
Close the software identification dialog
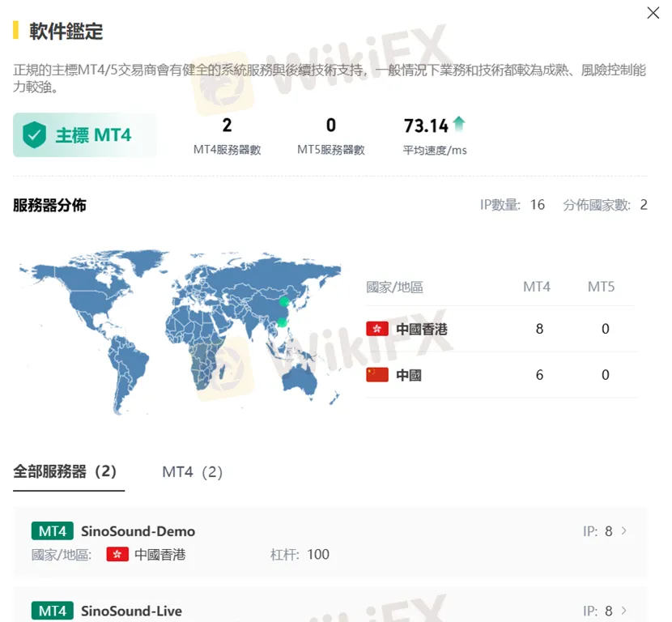653,13
